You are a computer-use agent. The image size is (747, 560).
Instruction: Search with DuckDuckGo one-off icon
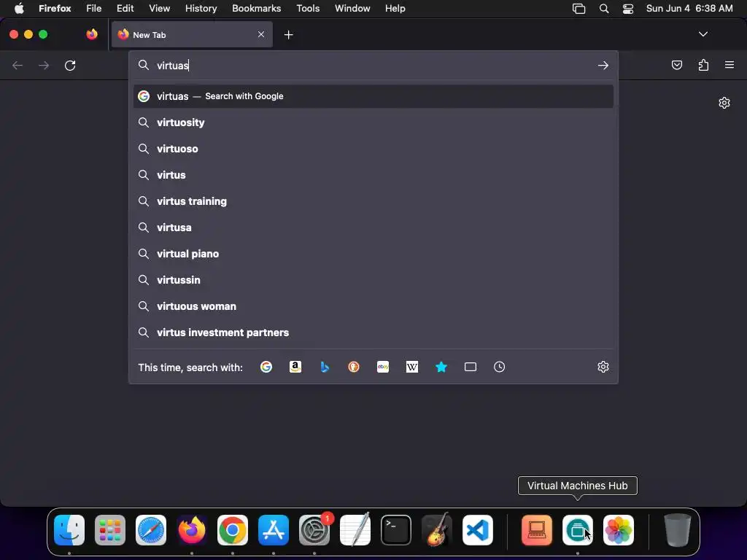pos(354,367)
